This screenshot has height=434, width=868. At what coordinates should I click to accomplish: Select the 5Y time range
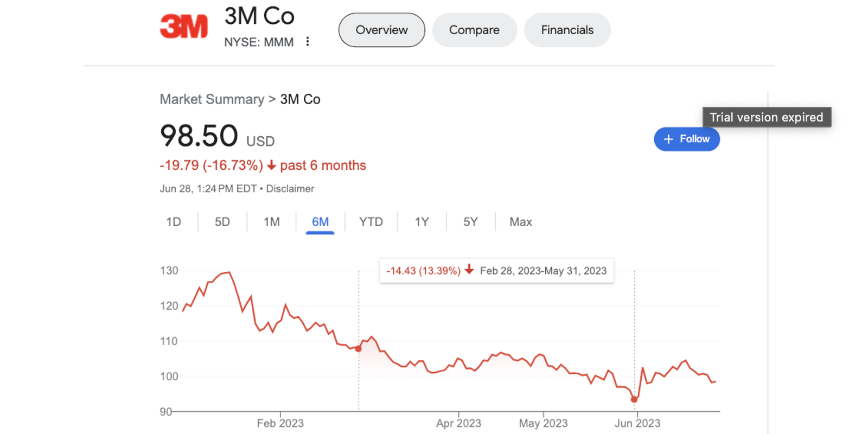[470, 222]
